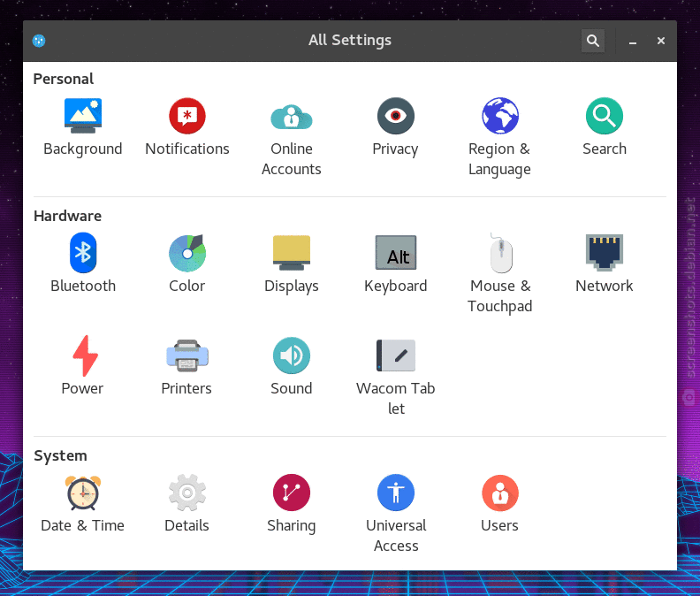Click the settings app icon in titlebar

pos(39,41)
